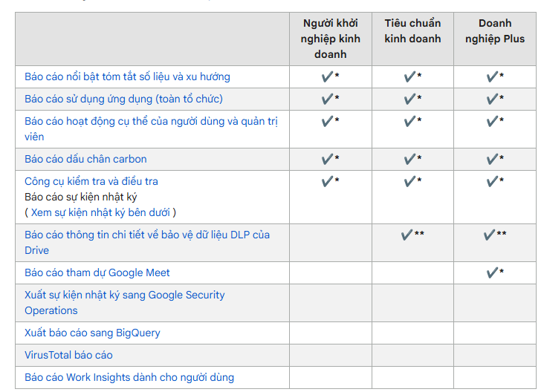This screenshot has height=392, width=544.
Task: Open the Xuất báo cáo sang BigQuery link
Action: 92,333
